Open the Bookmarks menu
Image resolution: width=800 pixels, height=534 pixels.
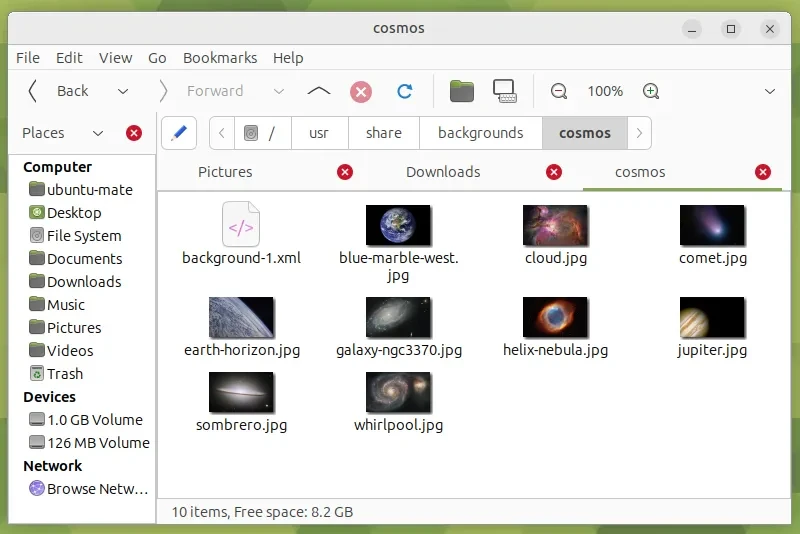click(220, 58)
